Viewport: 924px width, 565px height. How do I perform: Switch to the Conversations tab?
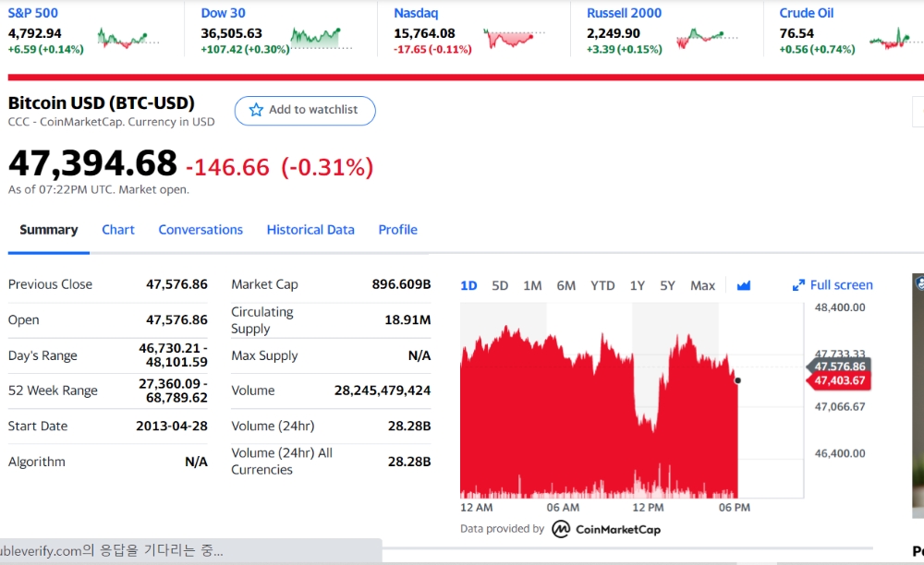201,230
